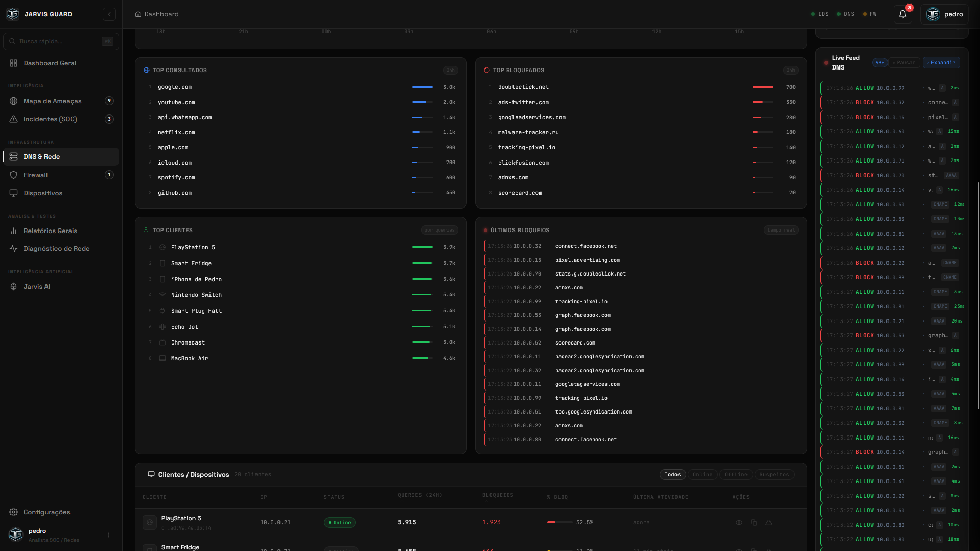
Task: Collapse the sidebar with the chevron
Action: click(x=109, y=14)
